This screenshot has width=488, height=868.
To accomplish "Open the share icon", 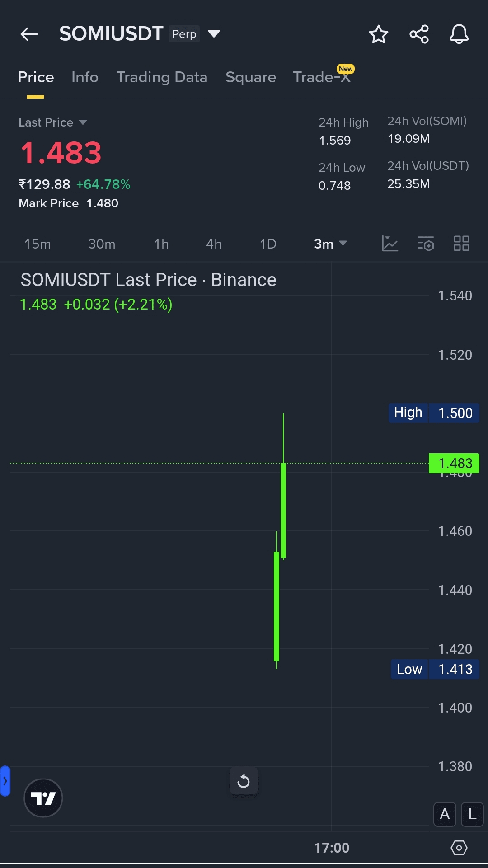I will click(x=419, y=34).
